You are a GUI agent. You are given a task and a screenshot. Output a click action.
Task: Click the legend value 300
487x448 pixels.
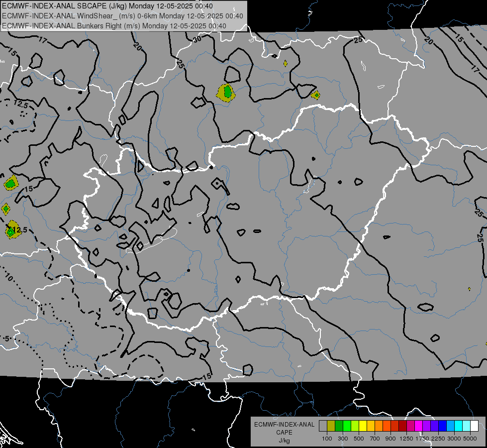343,439
